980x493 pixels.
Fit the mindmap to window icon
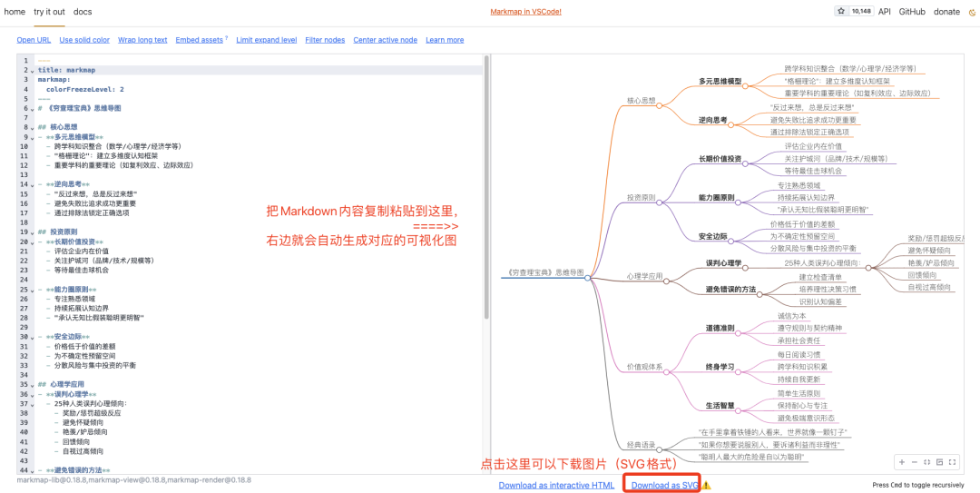[x=926, y=462]
